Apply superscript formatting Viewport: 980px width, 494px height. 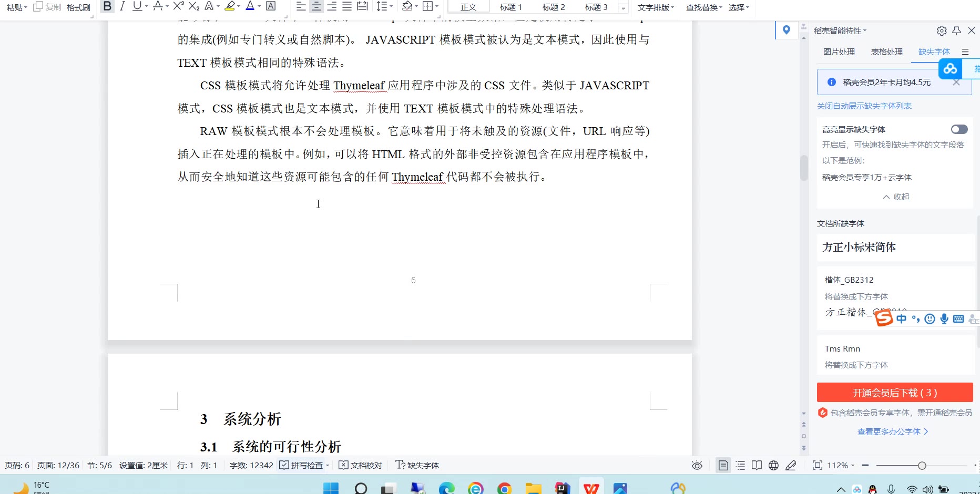(179, 6)
